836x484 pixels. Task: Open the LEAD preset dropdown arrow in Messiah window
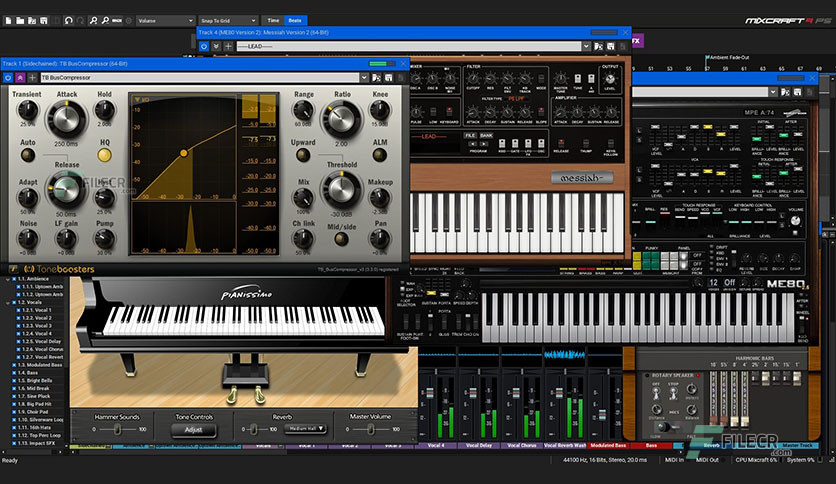[x=586, y=46]
